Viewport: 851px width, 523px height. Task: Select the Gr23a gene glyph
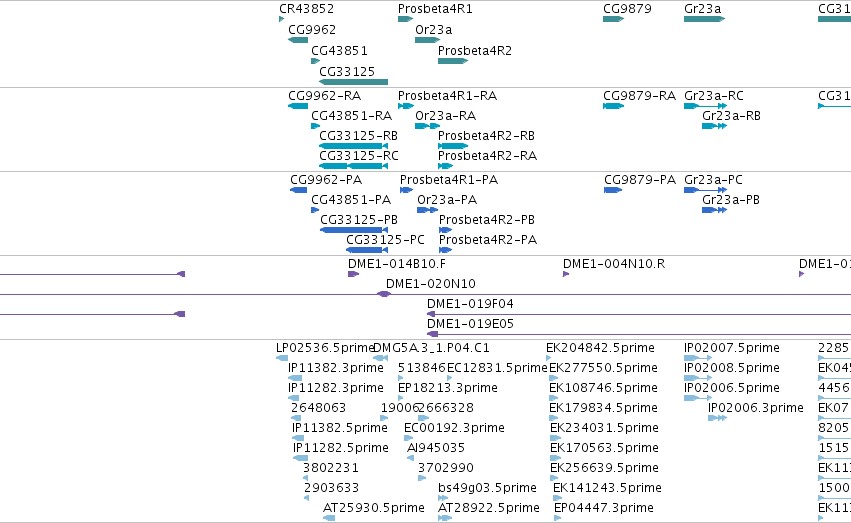704,19
